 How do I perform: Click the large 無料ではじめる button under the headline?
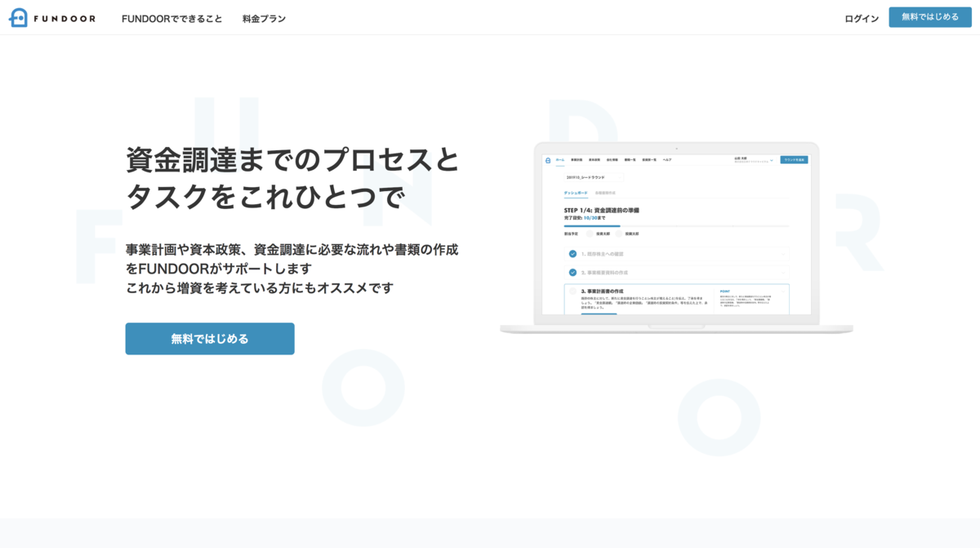coord(210,339)
